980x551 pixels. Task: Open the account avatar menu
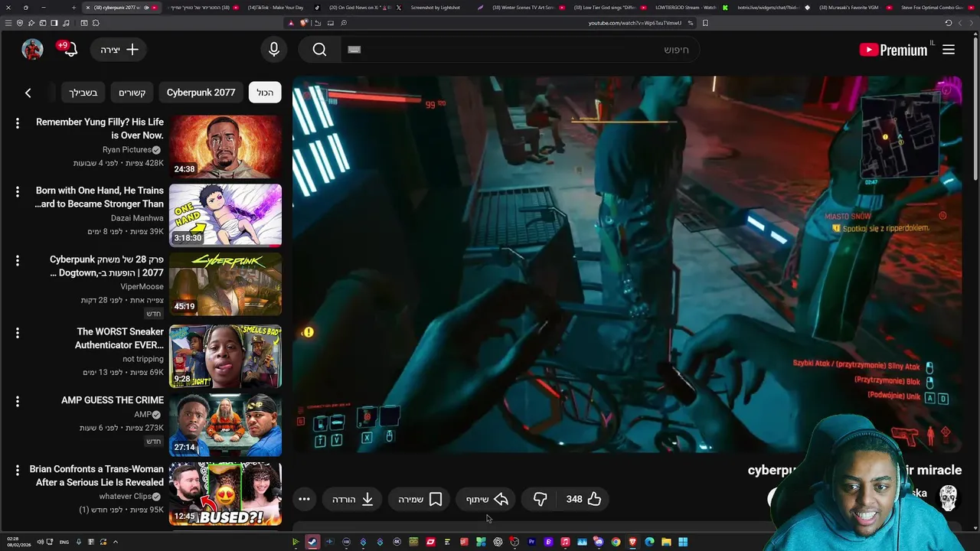point(32,50)
